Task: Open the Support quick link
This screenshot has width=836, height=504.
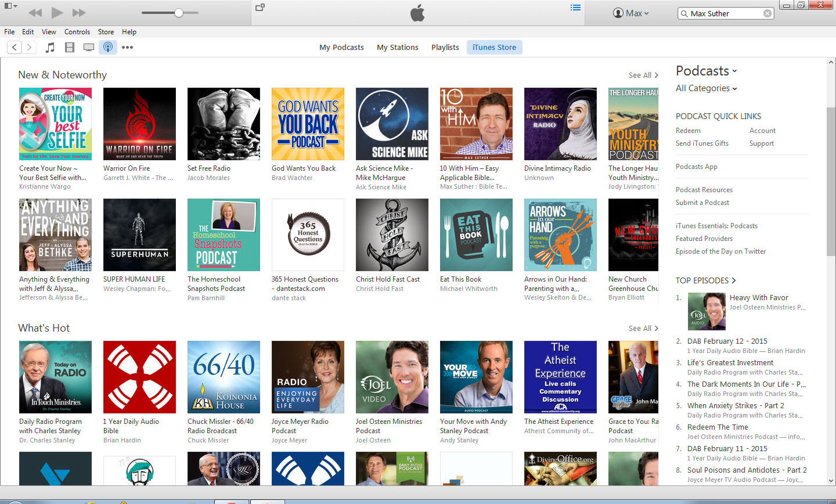Action: [x=761, y=143]
